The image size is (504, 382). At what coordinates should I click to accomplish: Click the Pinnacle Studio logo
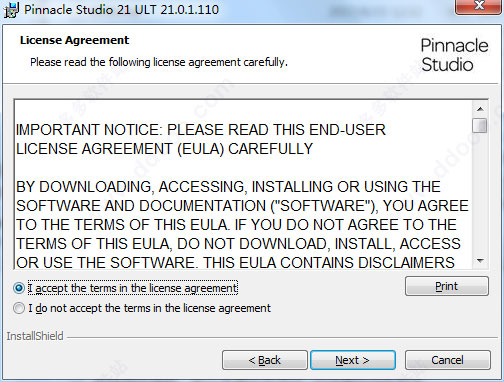tap(454, 55)
